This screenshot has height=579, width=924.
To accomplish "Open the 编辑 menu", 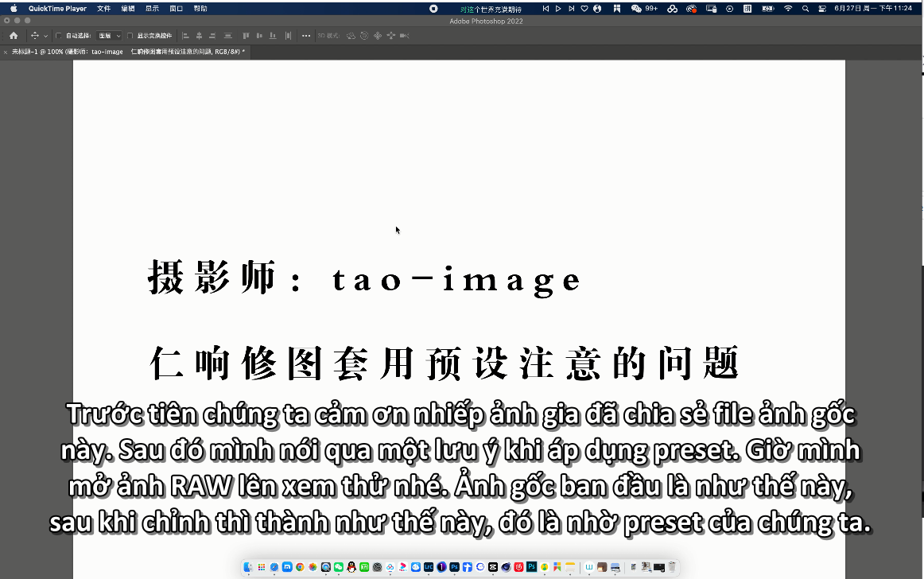I will point(128,8).
